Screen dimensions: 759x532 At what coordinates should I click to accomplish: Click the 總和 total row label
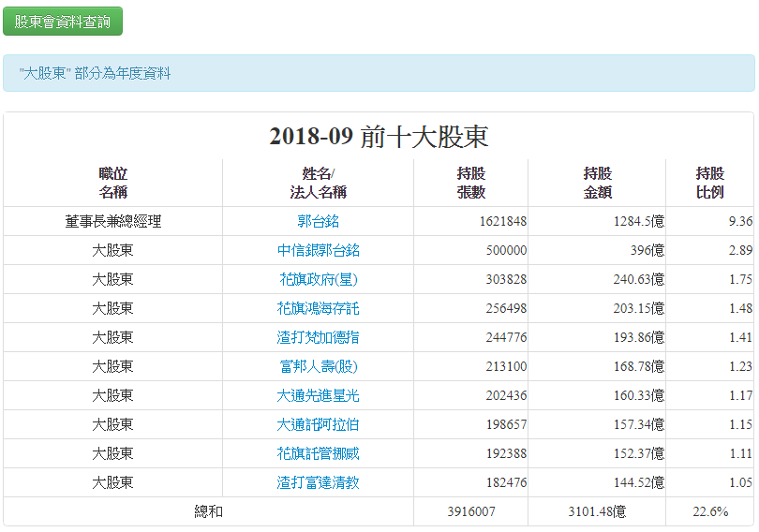coord(209,511)
